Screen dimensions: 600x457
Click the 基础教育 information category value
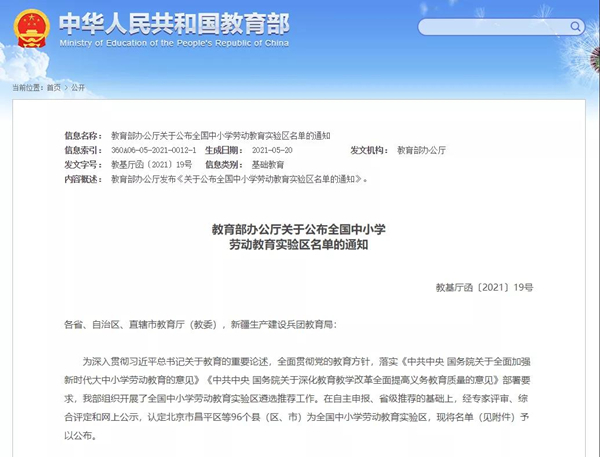pyautogui.click(x=267, y=164)
